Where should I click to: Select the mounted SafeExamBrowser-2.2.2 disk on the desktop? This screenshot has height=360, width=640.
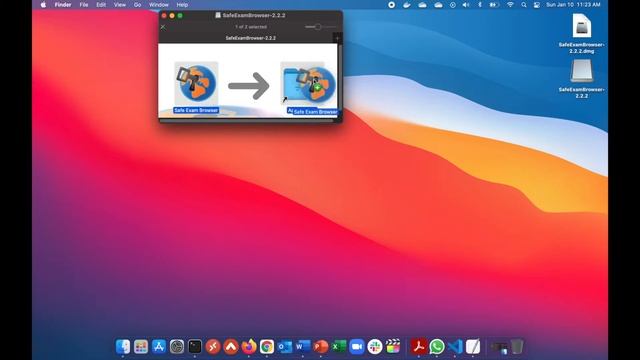(x=581, y=79)
